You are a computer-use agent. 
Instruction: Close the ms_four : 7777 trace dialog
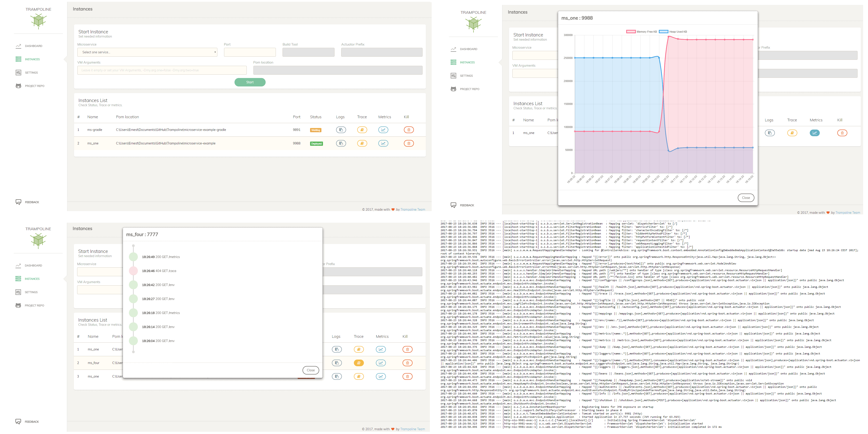(311, 370)
